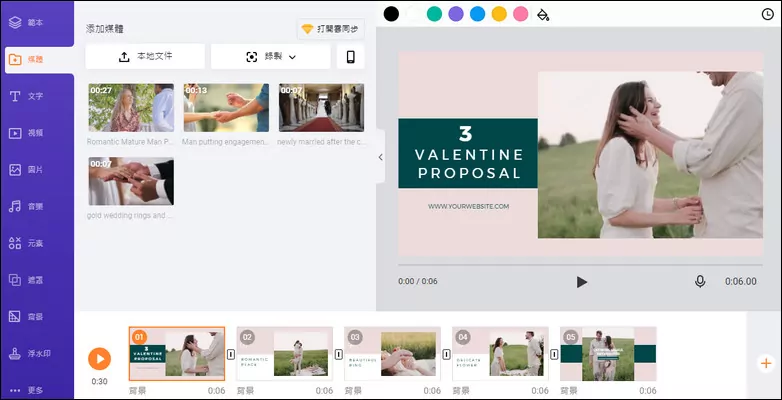This screenshot has height=400, width=782.
Task: Pick the black color swatch
Action: pyautogui.click(x=391, y=14)
